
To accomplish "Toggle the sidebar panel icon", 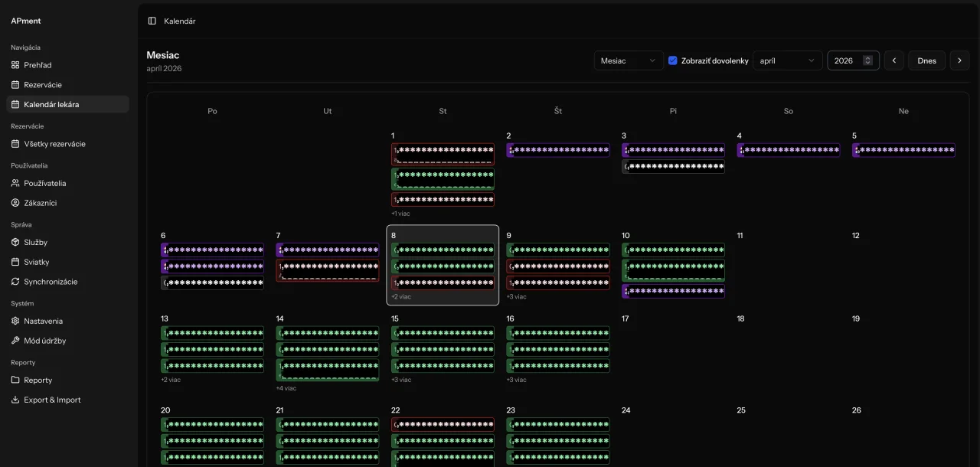I will (x=152, y=21).
